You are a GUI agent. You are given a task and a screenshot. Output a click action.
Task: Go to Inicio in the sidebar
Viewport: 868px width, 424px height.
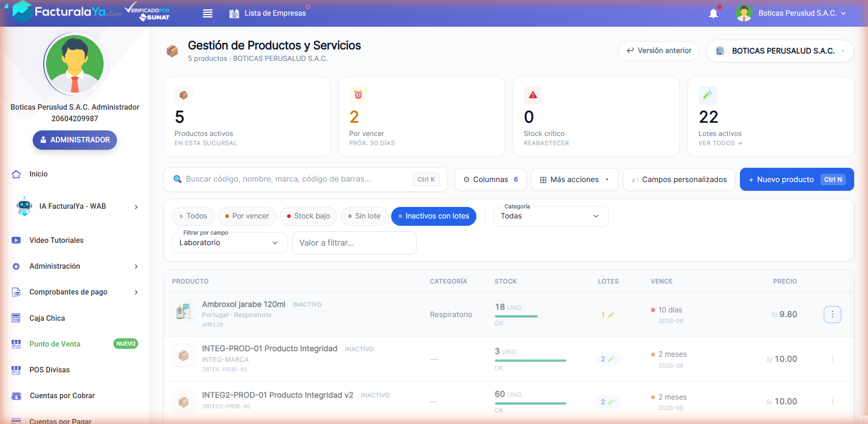(x=39, y=174)
